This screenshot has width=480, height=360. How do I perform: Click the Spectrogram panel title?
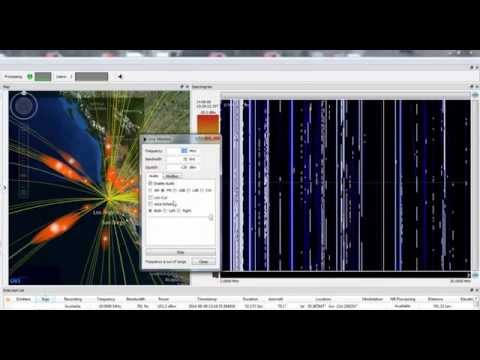click(x=202, y=87)
